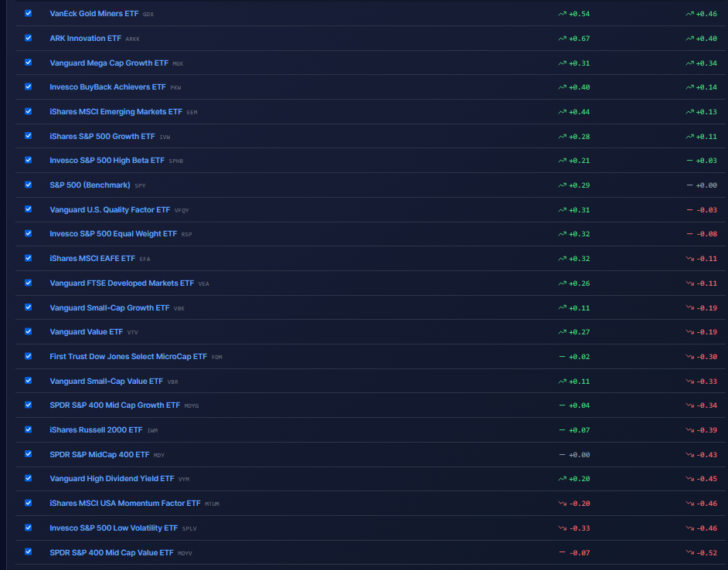Click the ARKK ticker label
Image resolution: width=728 pixels, height=570 pixels.
coord(132,39)
